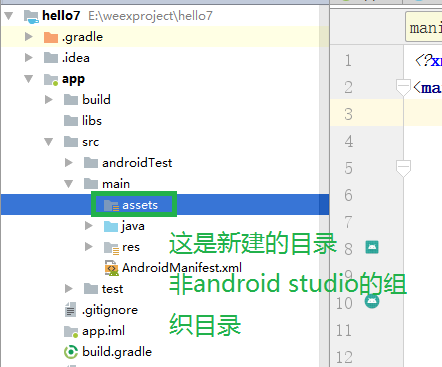Viewport: 442px width, 367px height.
Task: Toggle the code fold marker on line 2
Action: coord(403,88)
